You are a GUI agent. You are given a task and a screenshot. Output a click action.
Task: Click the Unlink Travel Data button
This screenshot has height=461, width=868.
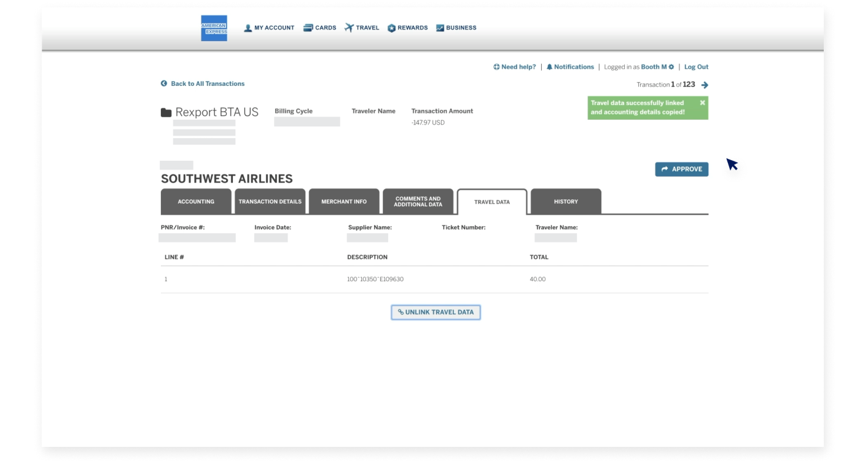click(436, 312)
